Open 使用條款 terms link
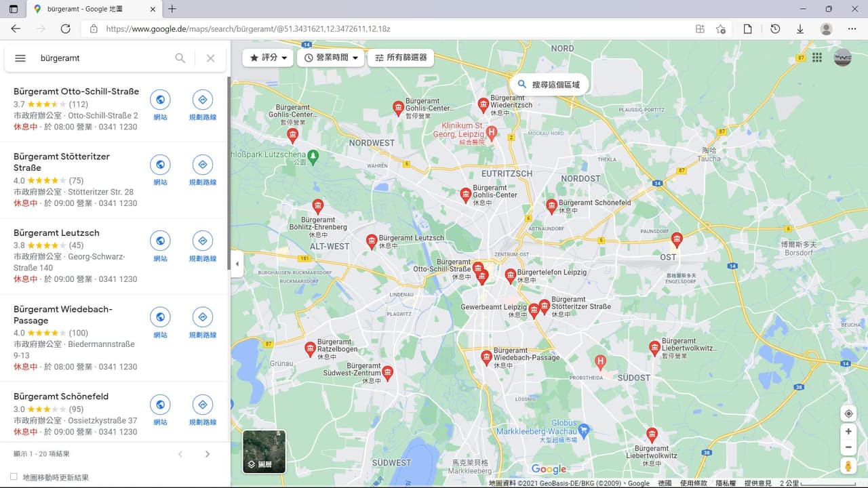 coord(693,483)
